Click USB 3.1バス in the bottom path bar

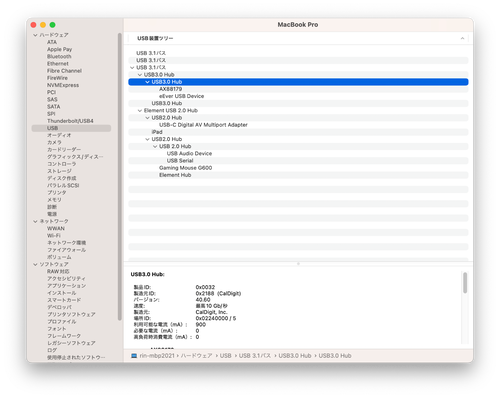tap(255, 356)
